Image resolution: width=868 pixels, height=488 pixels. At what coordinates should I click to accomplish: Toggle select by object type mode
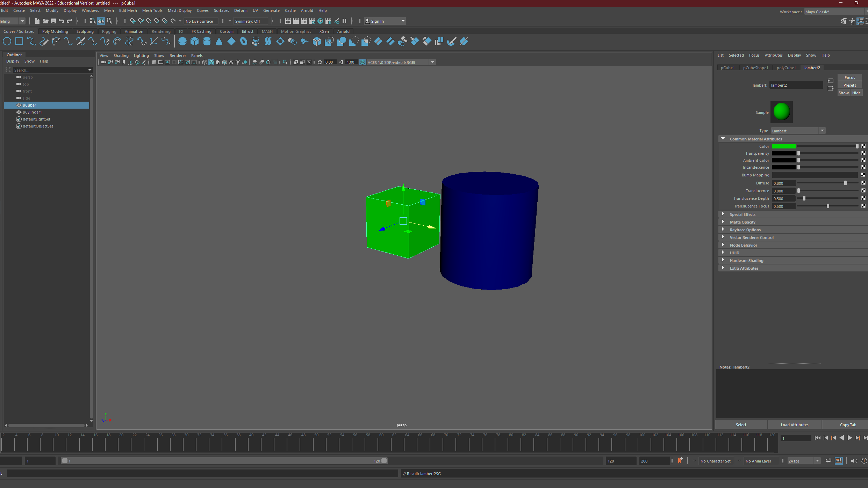click(101, 21)
